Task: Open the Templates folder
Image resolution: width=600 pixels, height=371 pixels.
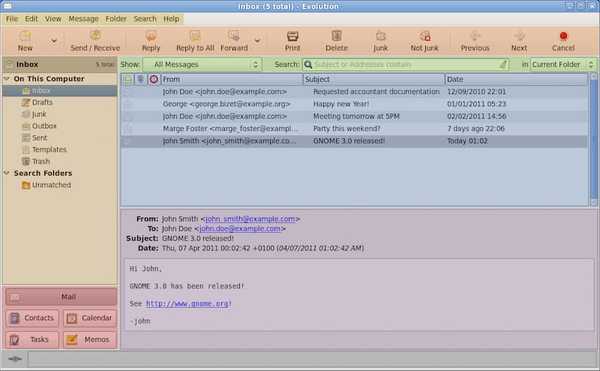Action: point(49,150)
